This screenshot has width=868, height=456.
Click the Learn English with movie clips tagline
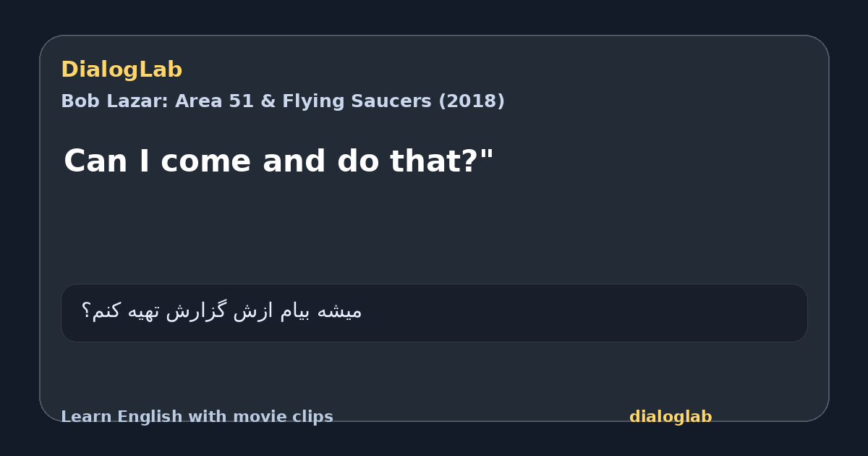click(197, 417)
